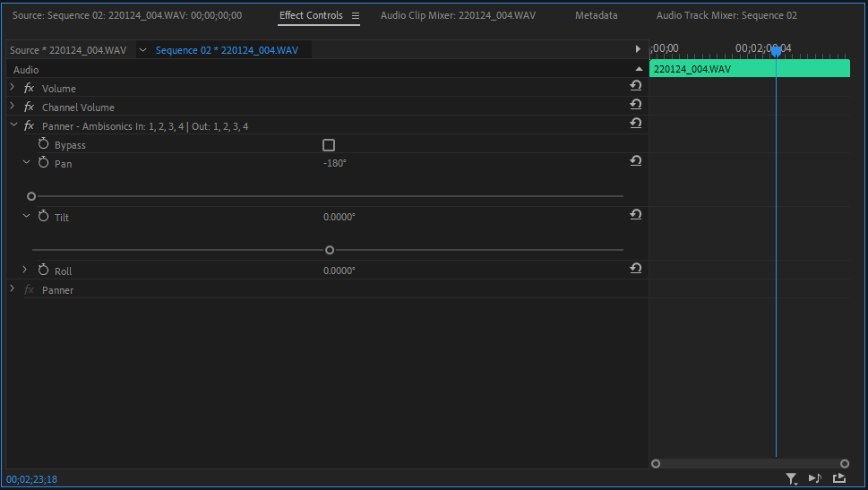The image size is (868, 490).
Task: Collapse the Audio section triangle
Action: 639,69
